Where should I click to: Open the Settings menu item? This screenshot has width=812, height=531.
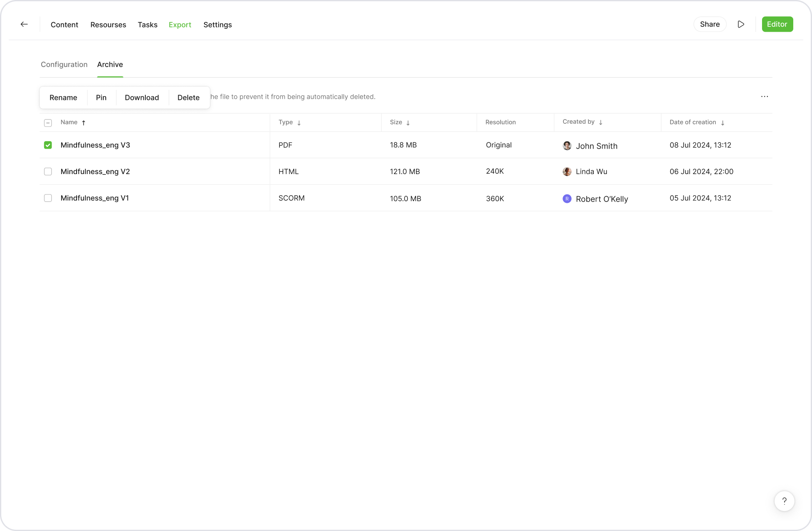click(217, 25)
